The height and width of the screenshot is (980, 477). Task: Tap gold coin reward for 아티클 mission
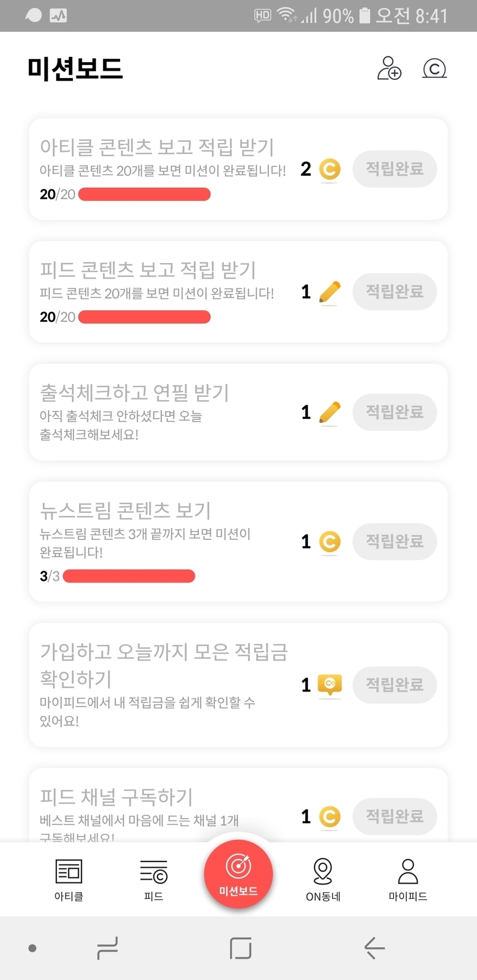(x=330, y=169)
